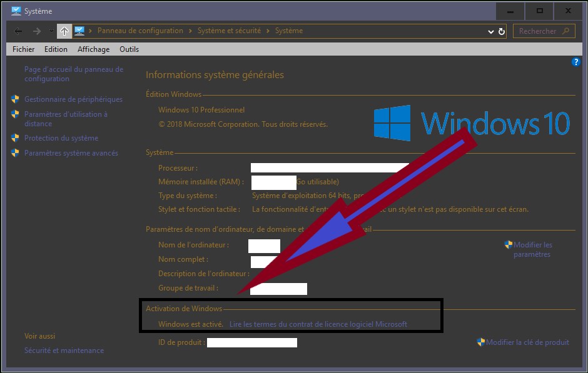Open Paramètres d'utilisation à distance
The width and height of the screenshot is (588, 373).
point(66,119)
